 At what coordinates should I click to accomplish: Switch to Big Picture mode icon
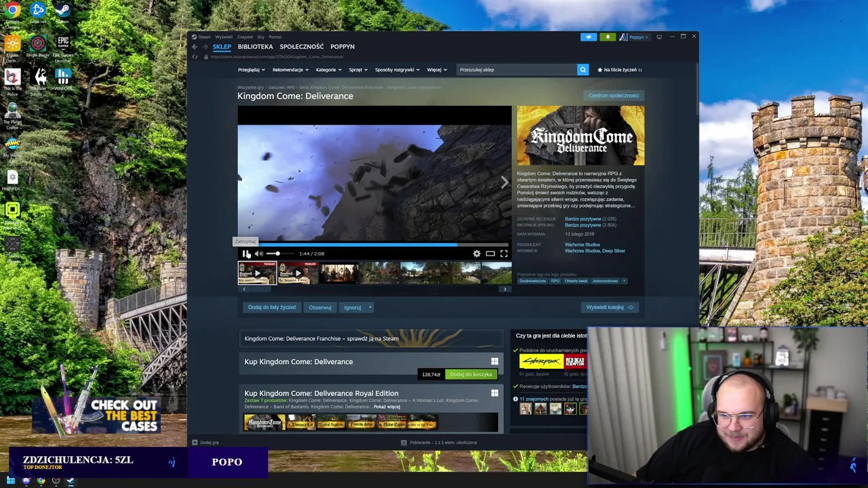click(x=659, y=37)
